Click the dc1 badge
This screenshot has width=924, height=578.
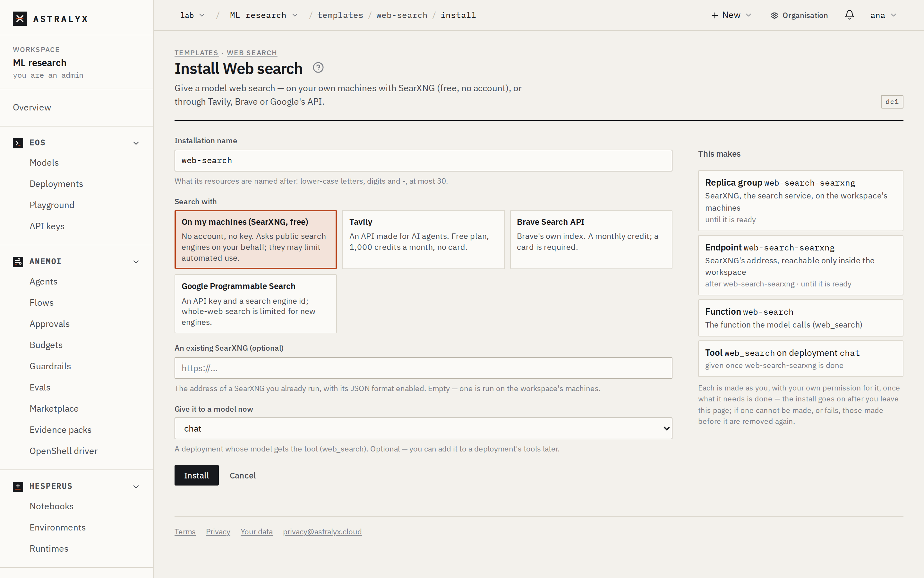click(892, 102)
